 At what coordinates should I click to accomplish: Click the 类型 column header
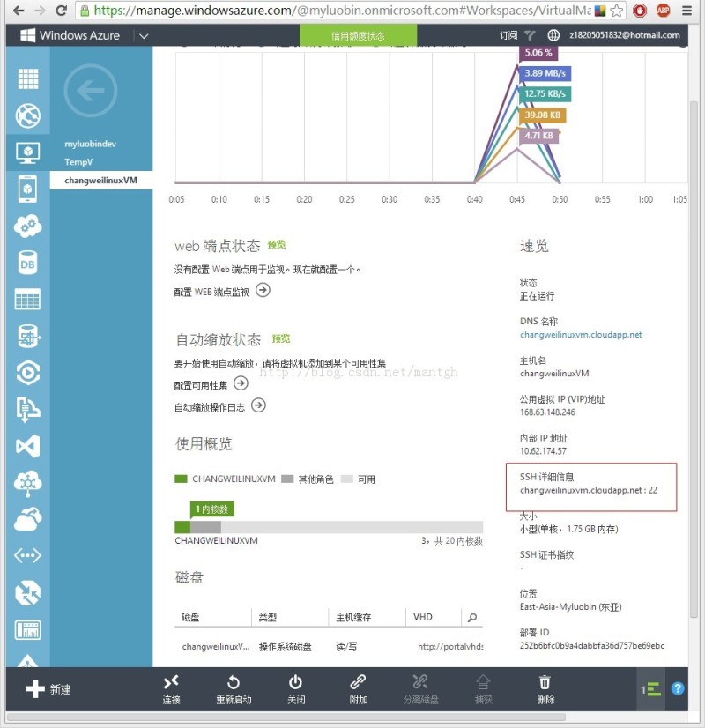click(x=268, y=617)
